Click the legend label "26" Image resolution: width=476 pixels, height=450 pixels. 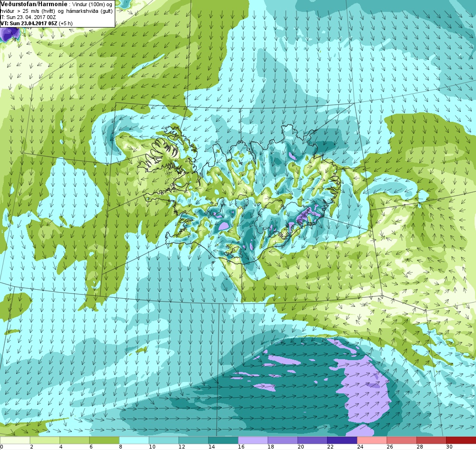[x=390, y=447]
